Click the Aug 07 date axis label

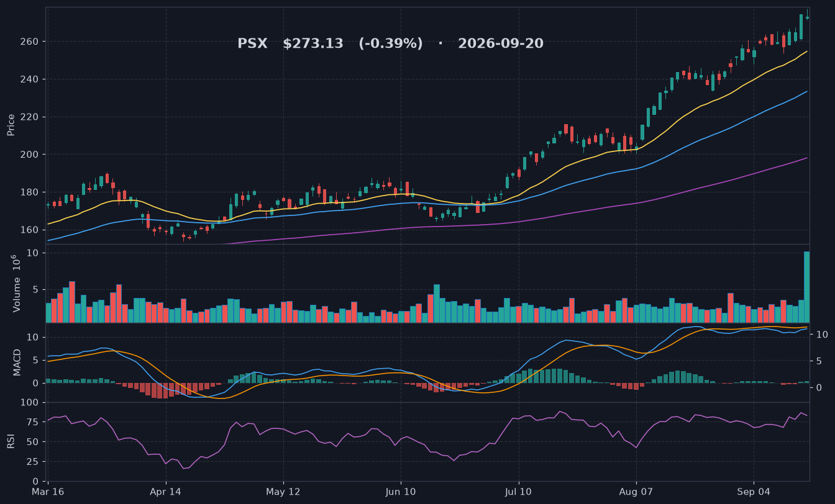(636, 492)
